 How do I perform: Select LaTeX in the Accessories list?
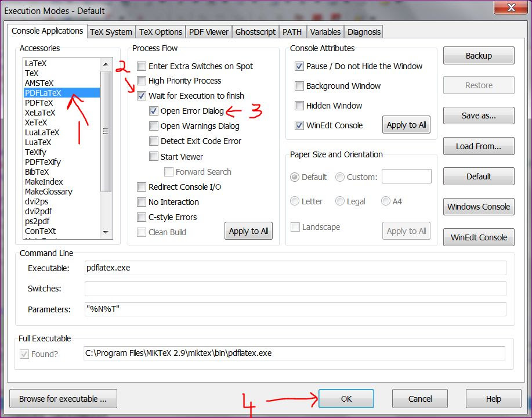(x=61, y=63)
